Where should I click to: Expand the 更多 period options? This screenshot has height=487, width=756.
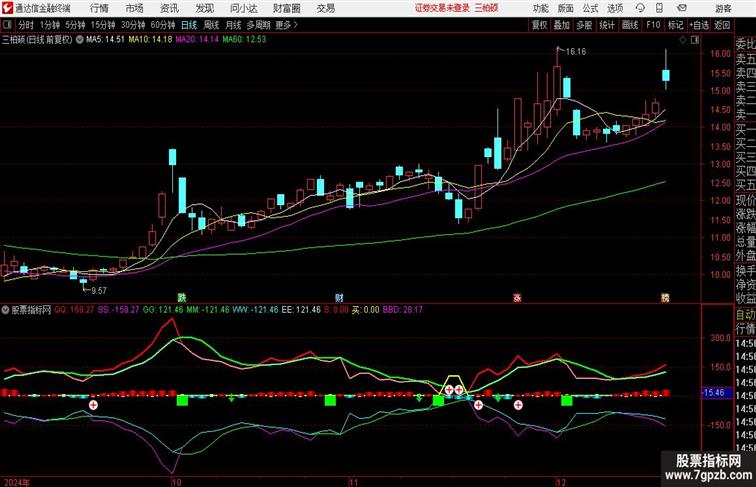(286, 25)
